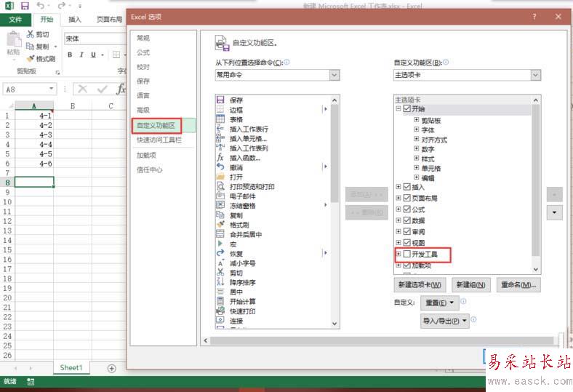
Task: Click the Save command icon in list
Action: pos(220,100)
